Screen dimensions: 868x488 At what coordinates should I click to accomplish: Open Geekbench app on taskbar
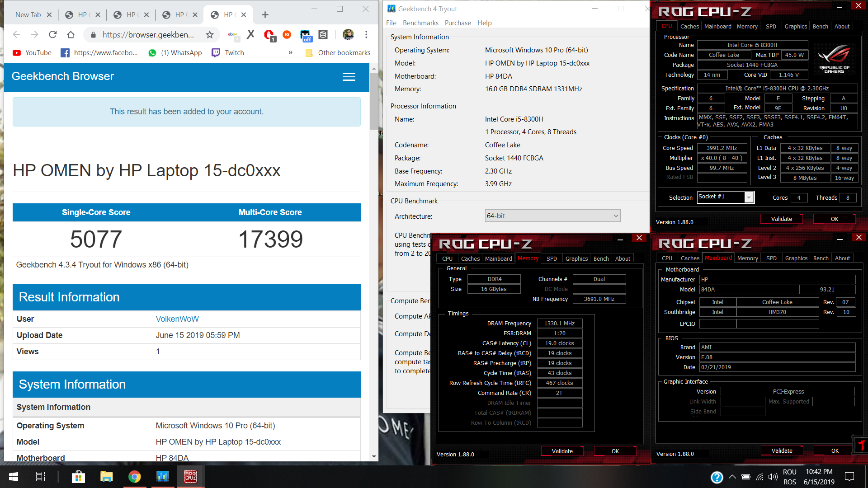(162, 477)
